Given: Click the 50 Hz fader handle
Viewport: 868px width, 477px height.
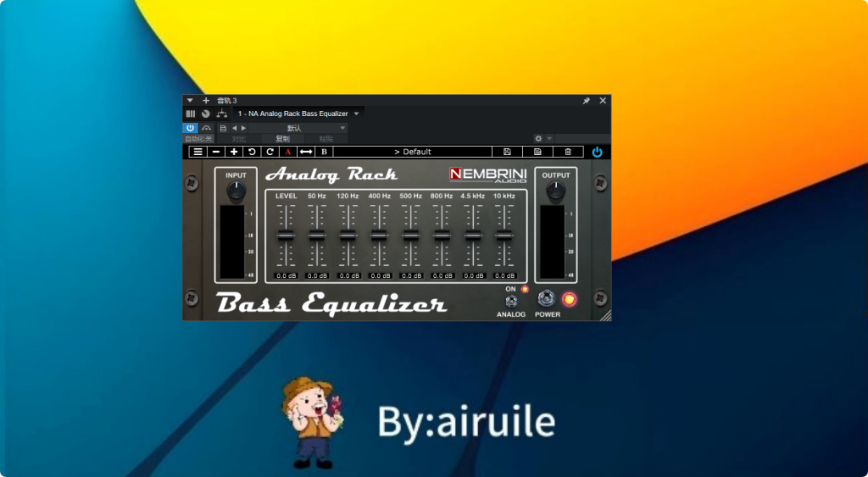Looking at the screenshot, I should [x=317, y=236].
